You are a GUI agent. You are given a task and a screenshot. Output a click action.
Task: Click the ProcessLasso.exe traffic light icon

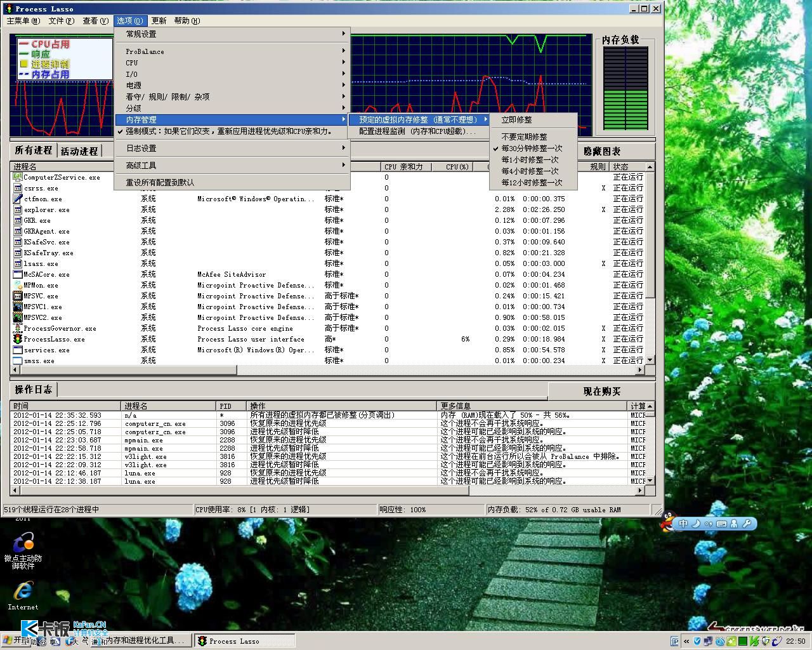pyautogui.click(x=18, y=339)
